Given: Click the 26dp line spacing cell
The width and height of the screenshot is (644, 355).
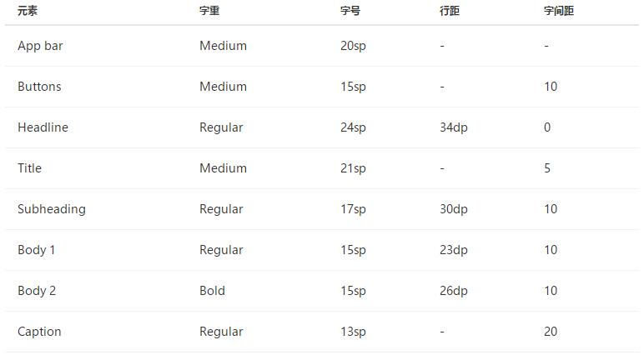Looking at the screenshot, I should 454,291.
